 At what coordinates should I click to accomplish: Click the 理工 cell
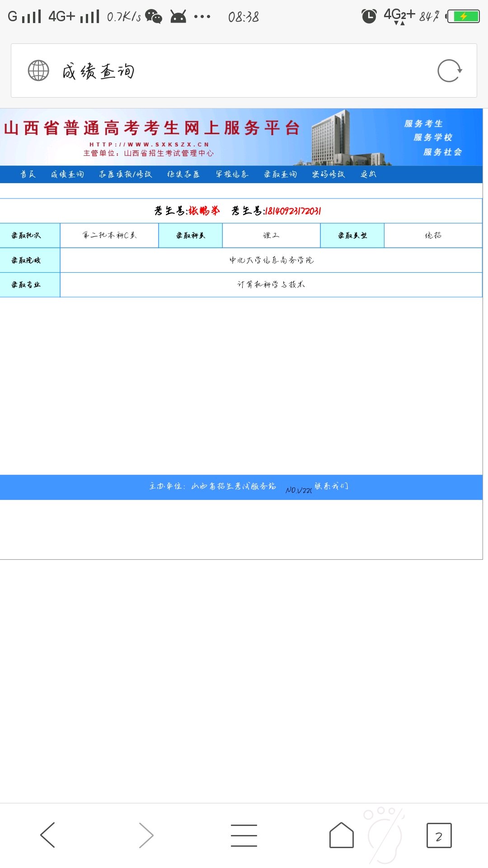(271, 235)
